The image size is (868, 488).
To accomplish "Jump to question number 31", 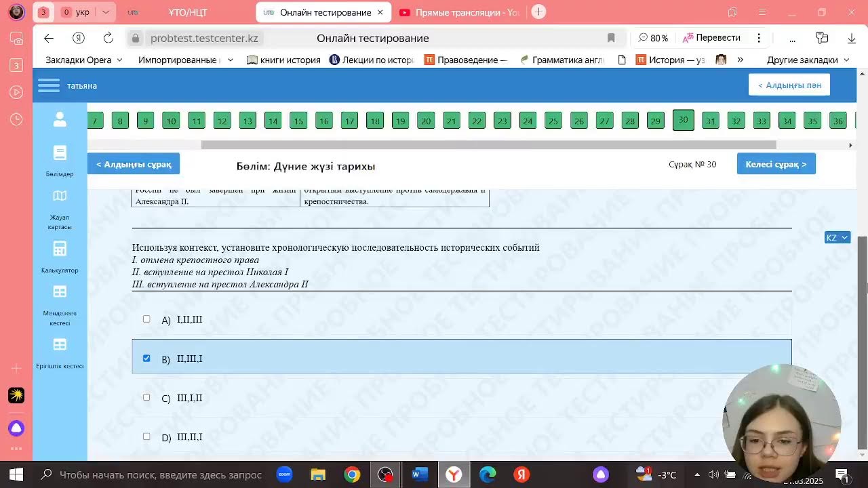I will coord(710,121).
